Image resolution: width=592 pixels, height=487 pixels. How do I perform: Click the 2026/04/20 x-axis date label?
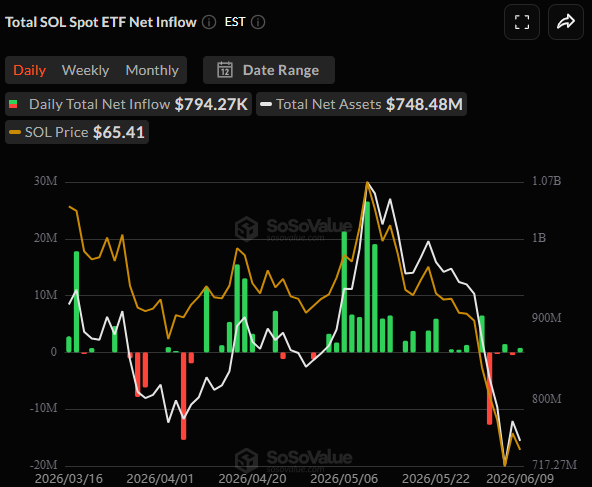pos(252,479)
